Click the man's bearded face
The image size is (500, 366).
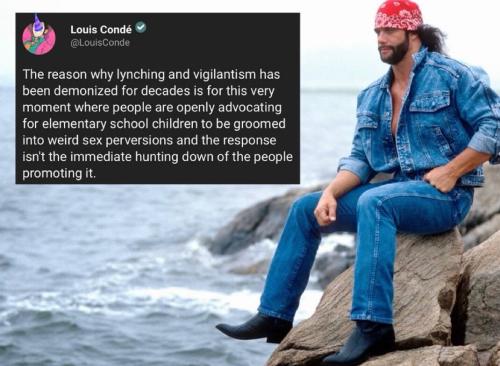pos(392,45)
